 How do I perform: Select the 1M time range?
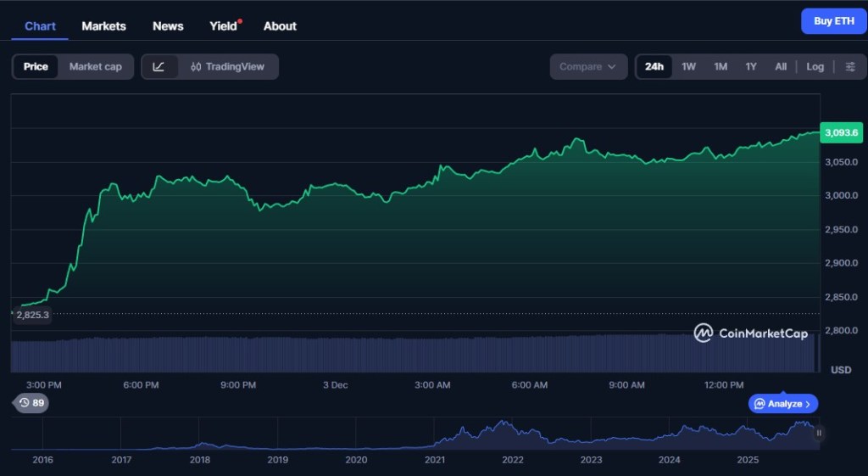[x=721, y=66]
